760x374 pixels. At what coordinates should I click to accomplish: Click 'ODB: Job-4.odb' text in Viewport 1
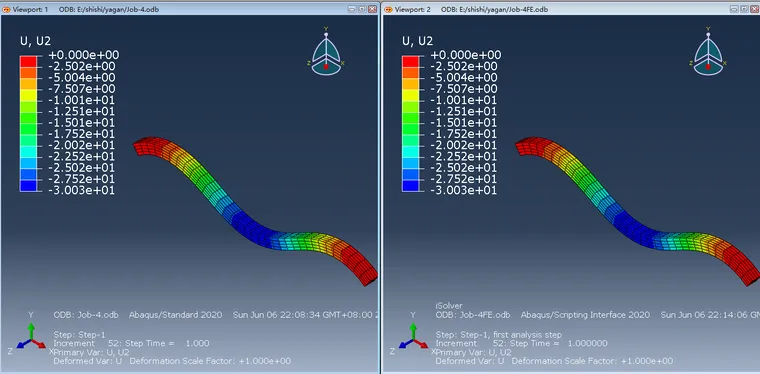coord(86,315)
